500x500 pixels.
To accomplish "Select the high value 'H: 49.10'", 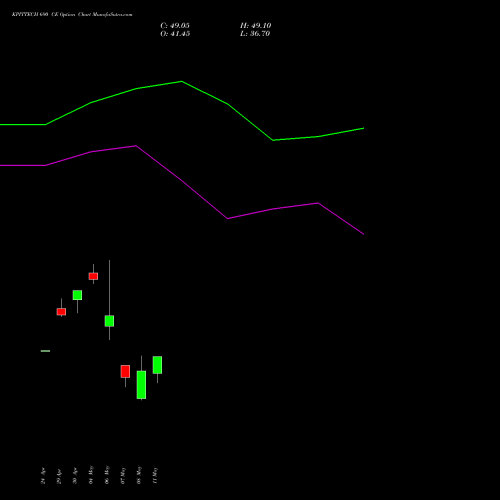I will click(256, 26).
